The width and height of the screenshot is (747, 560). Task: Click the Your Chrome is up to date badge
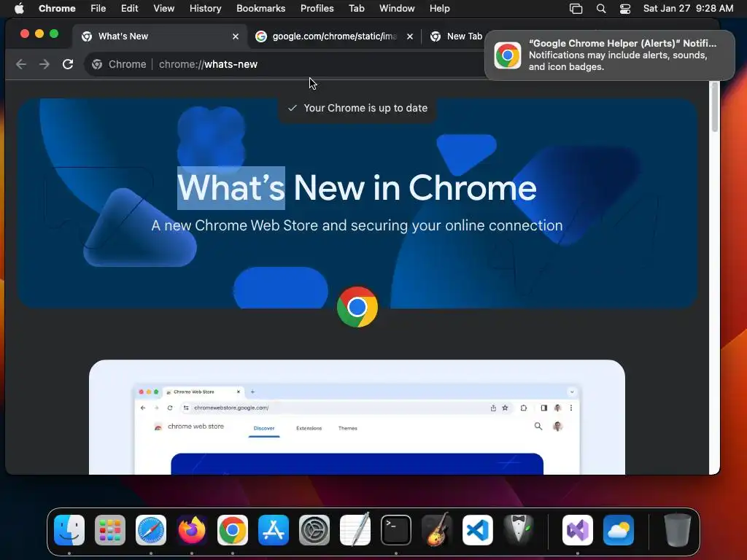(357, 108)
